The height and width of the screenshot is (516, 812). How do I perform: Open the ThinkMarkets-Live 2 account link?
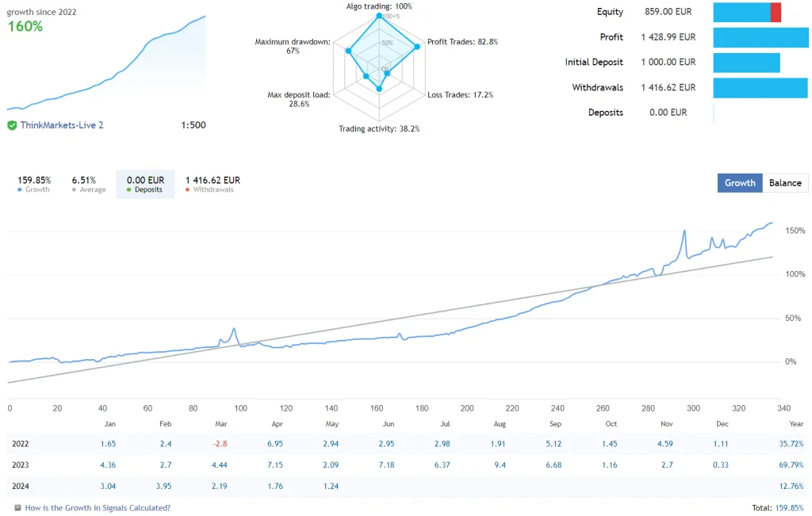point(62,125)
